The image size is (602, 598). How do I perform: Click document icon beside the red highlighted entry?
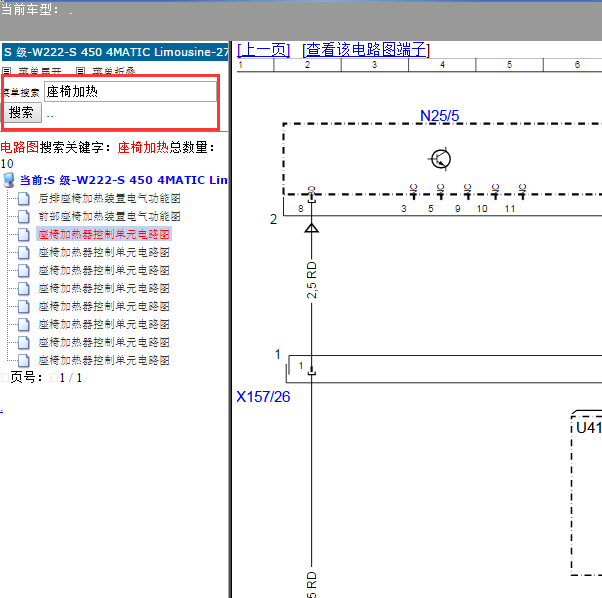(x=24, y=235)
